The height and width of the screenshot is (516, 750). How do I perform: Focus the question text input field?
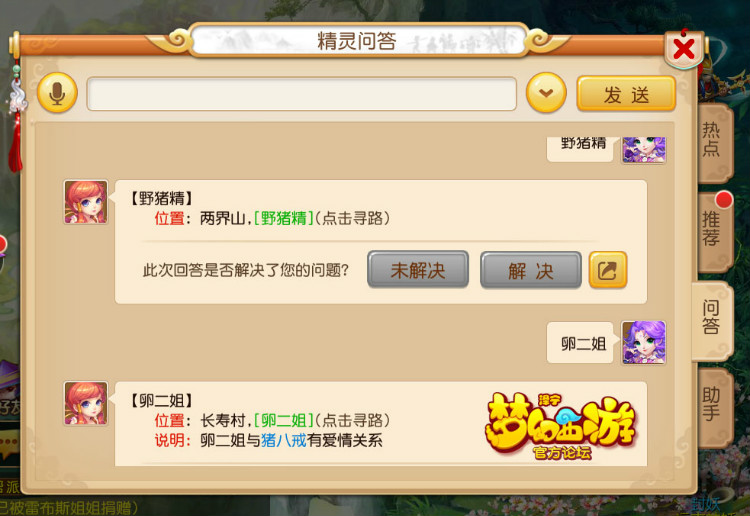click(302, 94)
